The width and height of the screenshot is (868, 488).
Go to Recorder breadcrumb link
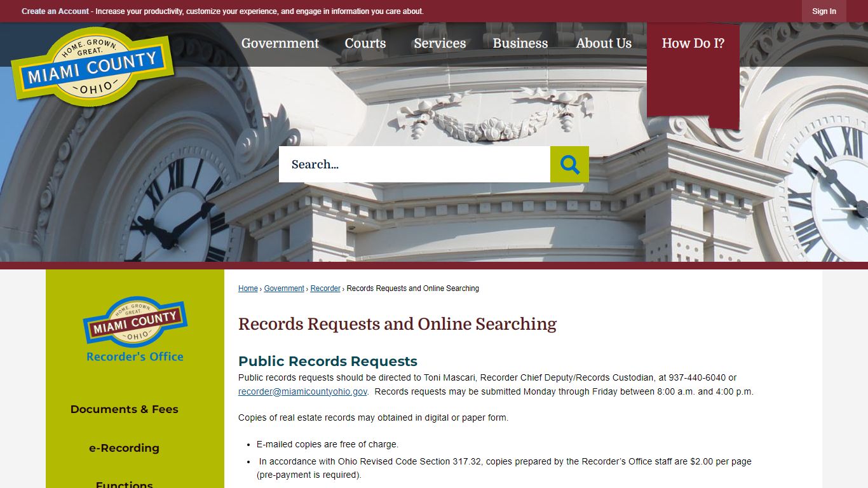[x=325, y=288]
